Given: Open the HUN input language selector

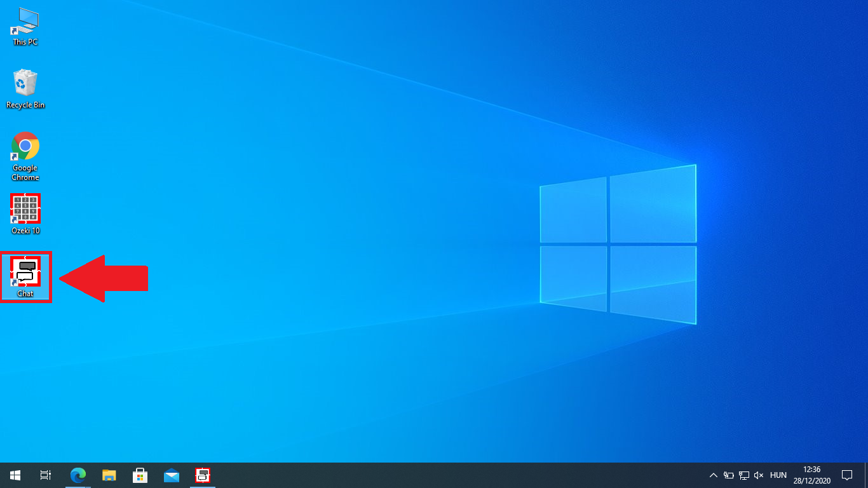Looking at the screenshot, I should pos(778,475).
